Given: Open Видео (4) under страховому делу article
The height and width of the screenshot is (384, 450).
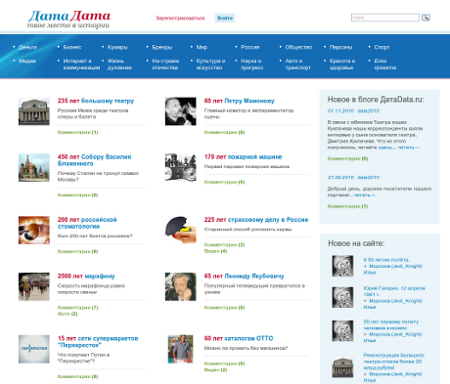Looking at the screenshot, I should (x=215, y=251).
